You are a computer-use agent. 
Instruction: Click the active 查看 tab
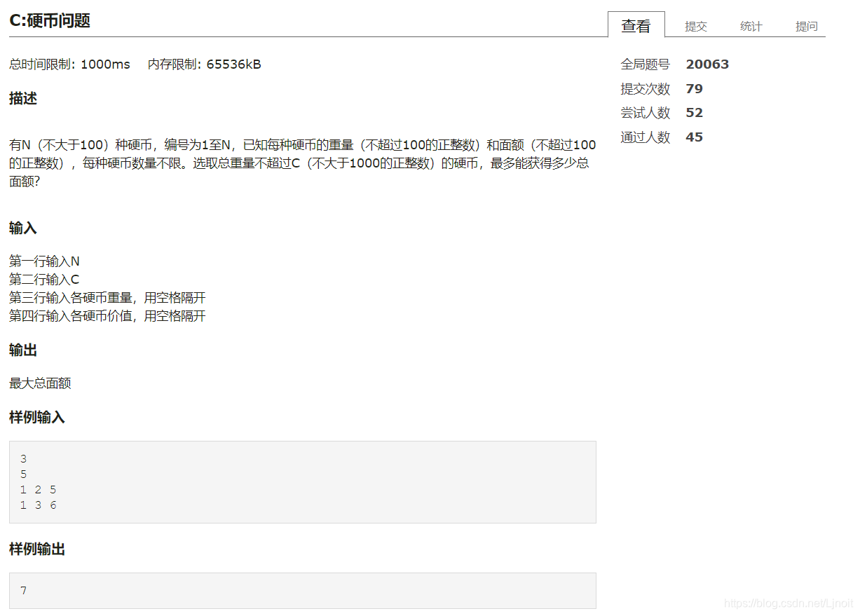point(636,23)
